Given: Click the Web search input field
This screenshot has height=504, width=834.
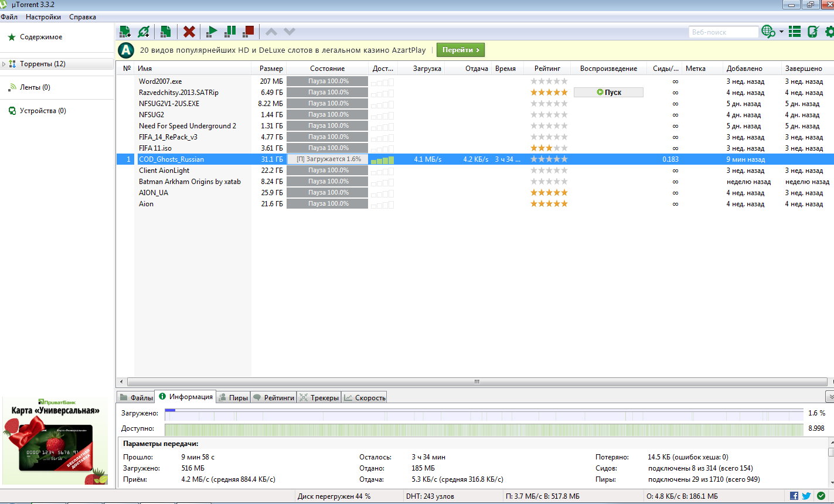Looking at the screenshot, I should click(x=723, y=32).
